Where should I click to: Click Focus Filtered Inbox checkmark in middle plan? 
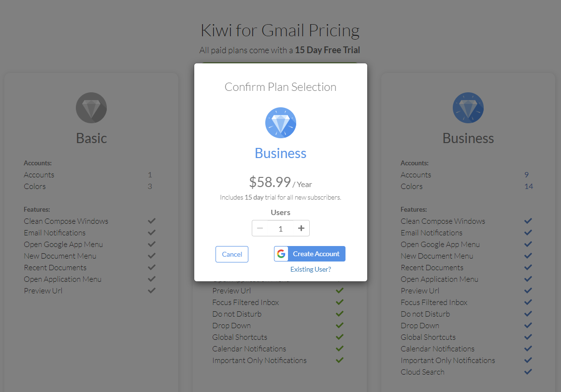[340, 302]
